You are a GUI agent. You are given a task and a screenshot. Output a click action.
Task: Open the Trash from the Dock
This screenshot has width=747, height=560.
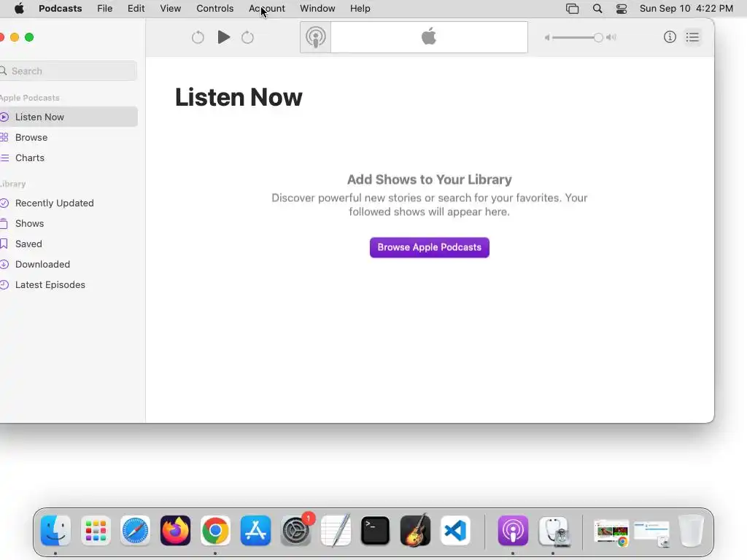point(692,531)
